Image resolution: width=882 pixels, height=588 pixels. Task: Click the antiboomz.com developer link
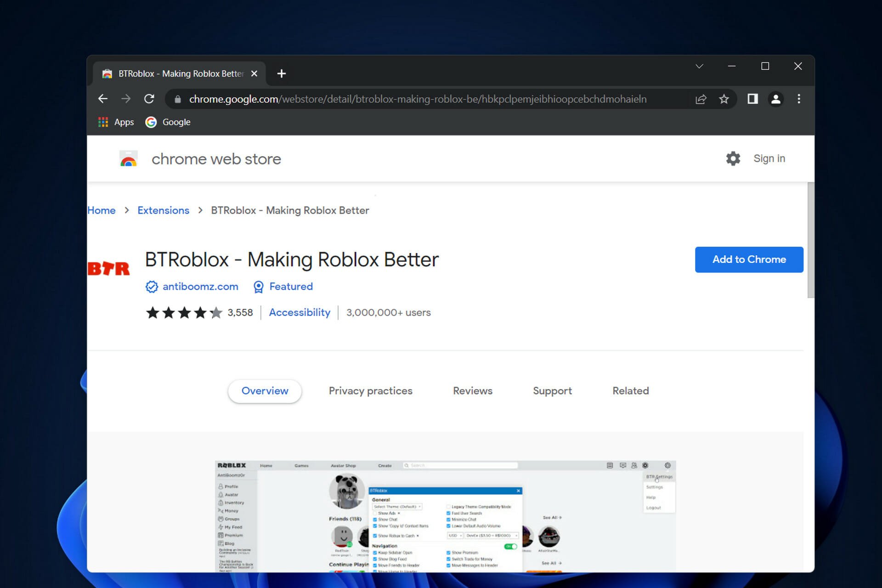tap(200, 286)
